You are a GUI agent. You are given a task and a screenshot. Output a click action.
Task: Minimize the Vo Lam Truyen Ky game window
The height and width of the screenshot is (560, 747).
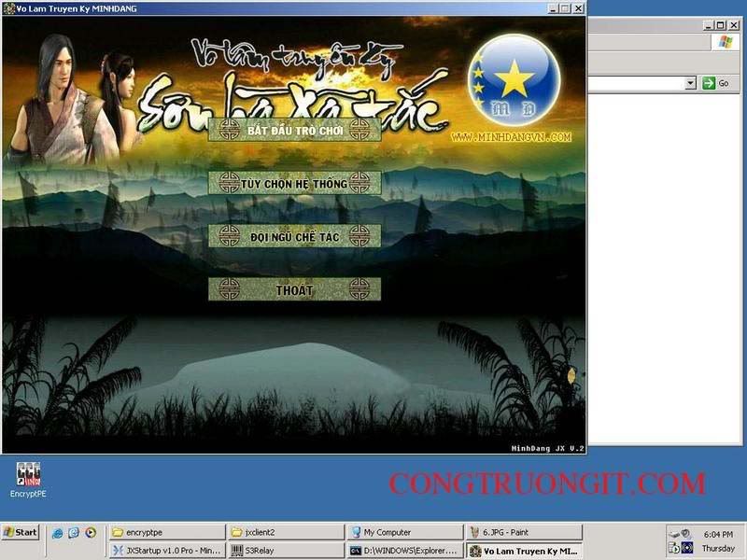[552, 8]
